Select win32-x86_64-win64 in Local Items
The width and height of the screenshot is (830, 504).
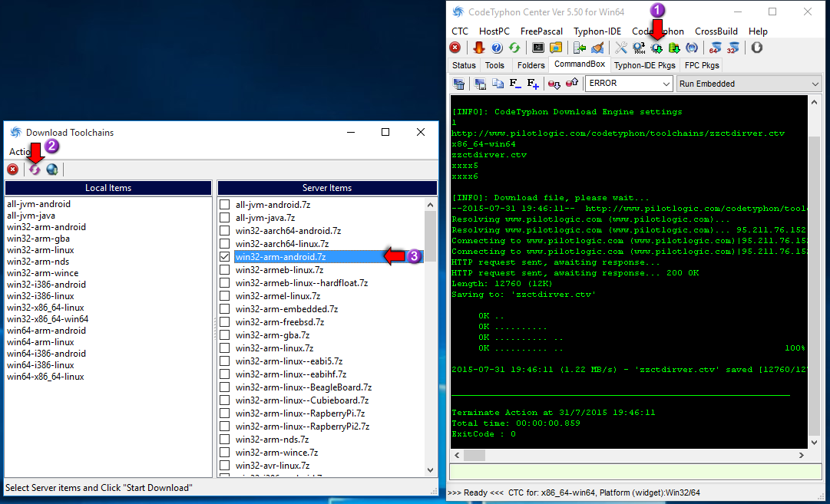[48, 319]
